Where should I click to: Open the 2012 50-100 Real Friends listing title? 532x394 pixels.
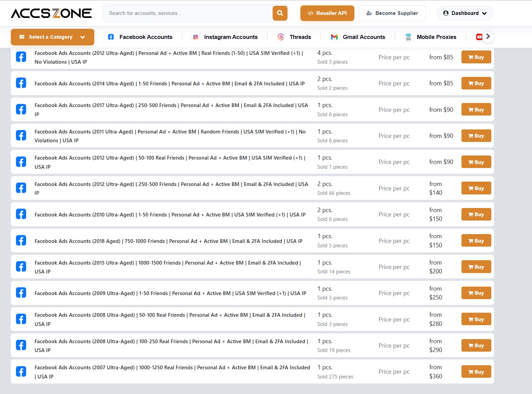coord(170,162)
